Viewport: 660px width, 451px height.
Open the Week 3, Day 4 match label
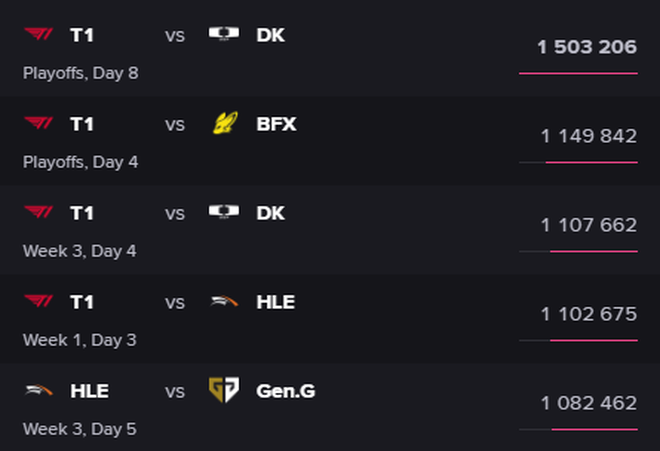pos(79,251)
